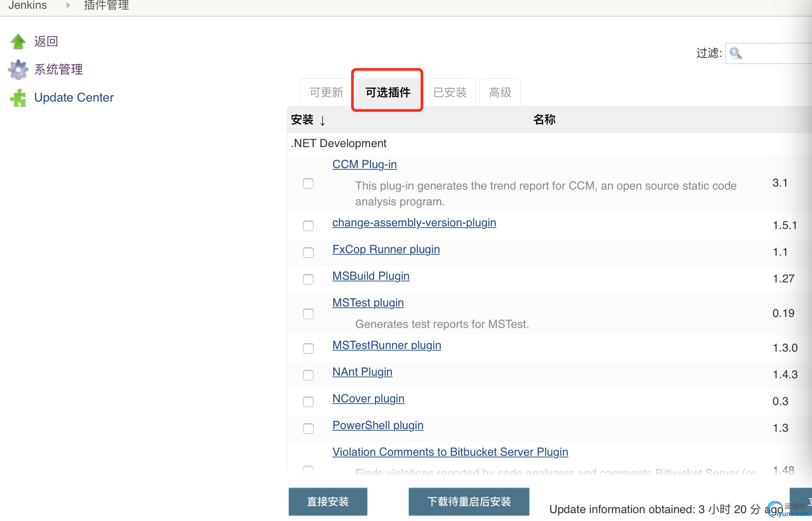The height and width of the screenshot is (521, 812).
Task: Open the MSTestRunner plugin link
Action: tap(387, 345)
